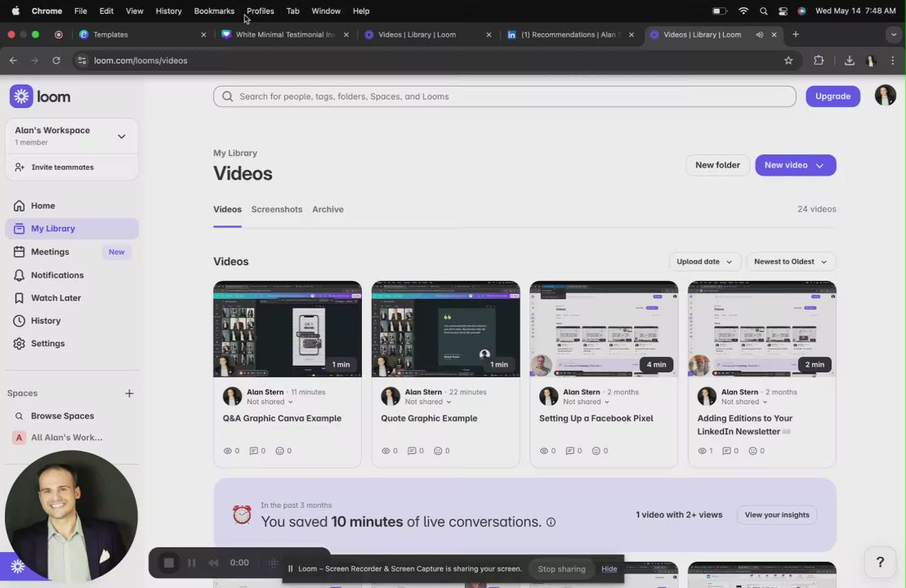The width and height of the screenshot is (906, 588).
Task: Click views eye icon on Quote Graphic card
Action: click(x=386, y=451)
